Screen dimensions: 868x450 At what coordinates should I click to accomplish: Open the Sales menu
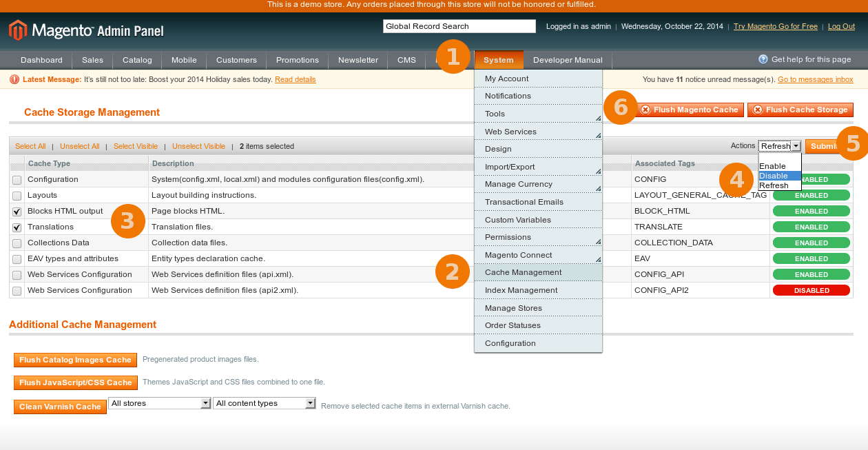[x=92, y=60]
